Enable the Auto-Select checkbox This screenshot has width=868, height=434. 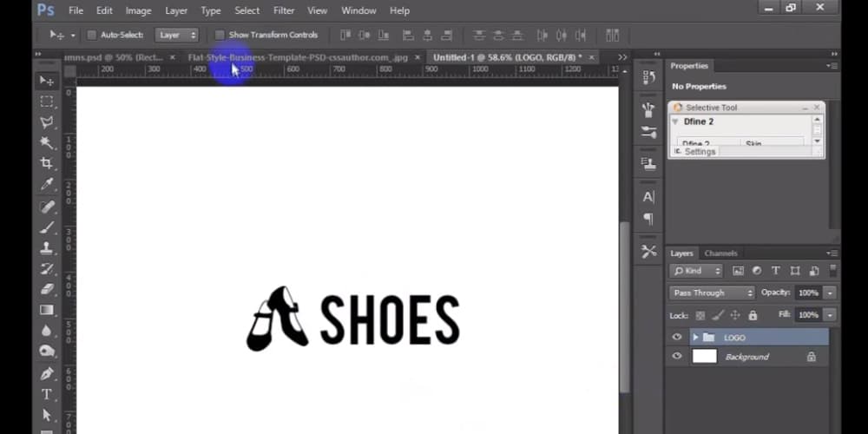[x=92, y=35]
